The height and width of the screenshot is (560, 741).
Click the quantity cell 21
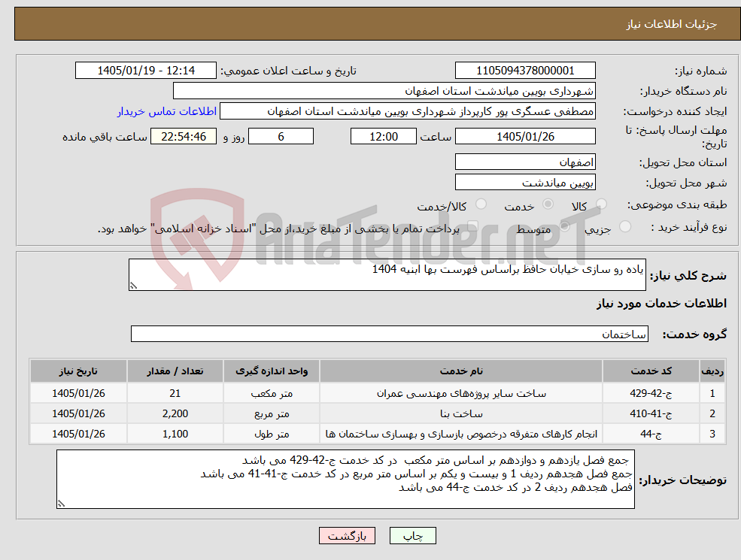pyautogui.click(x=175, y=393)
